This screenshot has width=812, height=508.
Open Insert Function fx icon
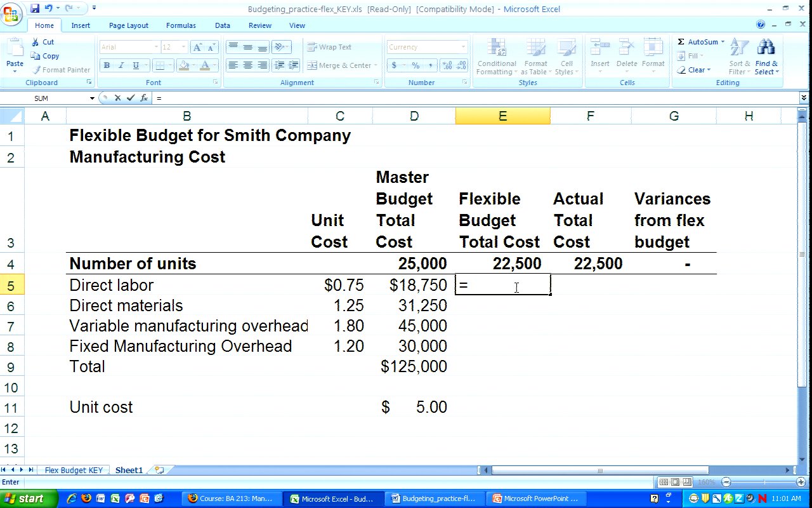(x=144, y=98)
